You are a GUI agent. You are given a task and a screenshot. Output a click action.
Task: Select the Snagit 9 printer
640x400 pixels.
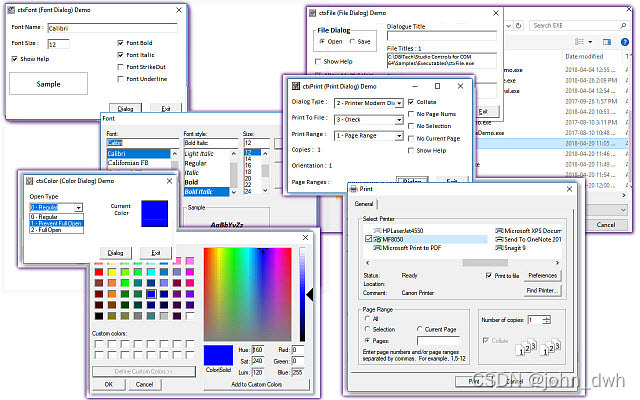click(x=511, y=248)
